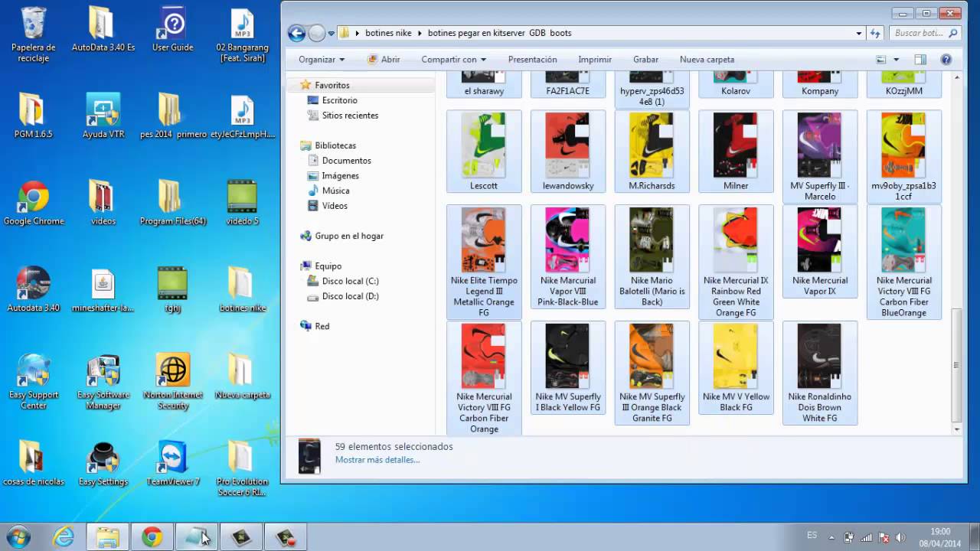Expand the view options dropdown arrow
The width and height of the screenshot is (980, 551).
(x=896, y=60)
